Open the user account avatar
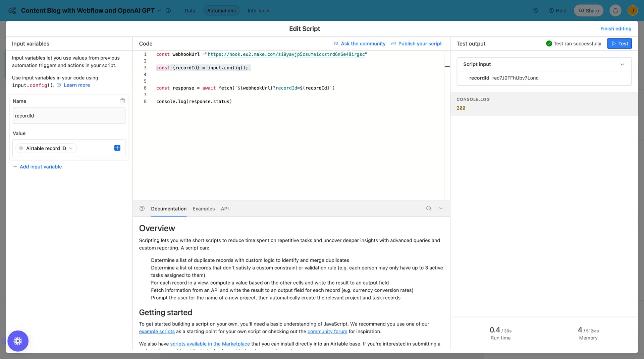644x359 pixels. [x=632, y=10]
